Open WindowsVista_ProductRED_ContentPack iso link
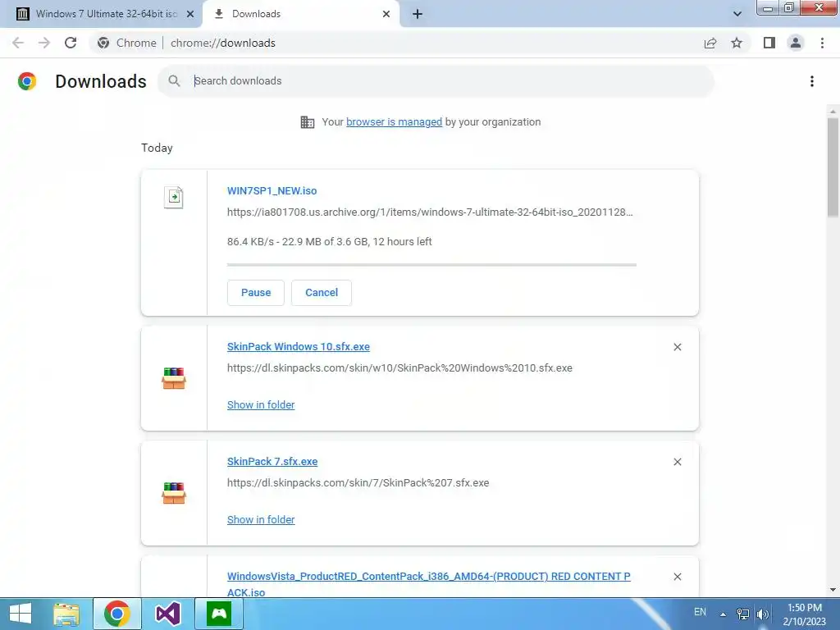The height and width of the screenshot is (630, 840). [x=428, y=584]
